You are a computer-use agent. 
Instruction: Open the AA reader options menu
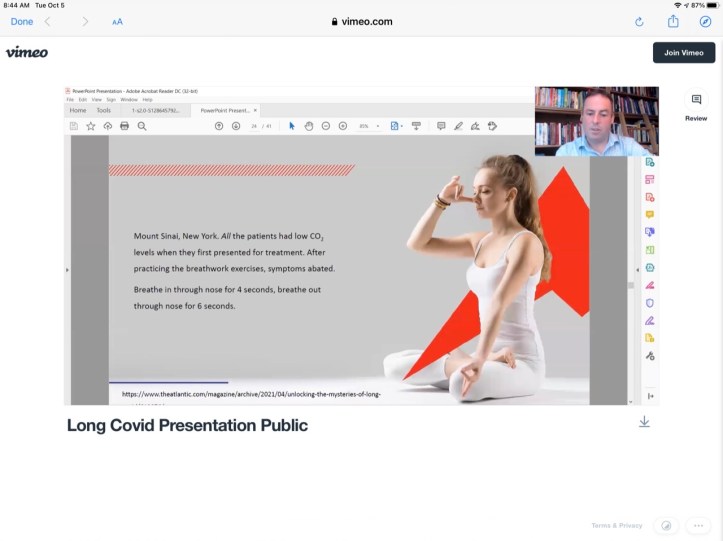click(117, 21)
